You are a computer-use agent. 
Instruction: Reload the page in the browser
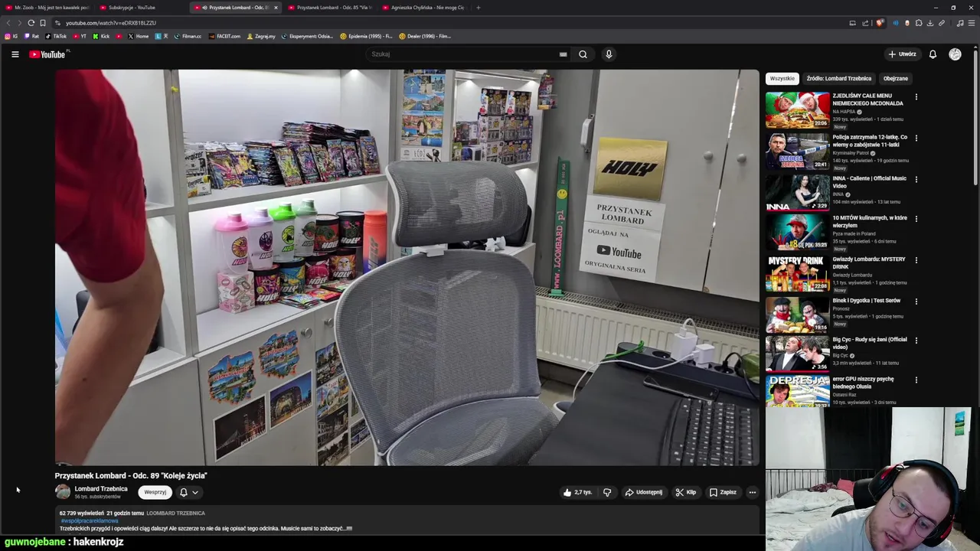coord(31,23)
